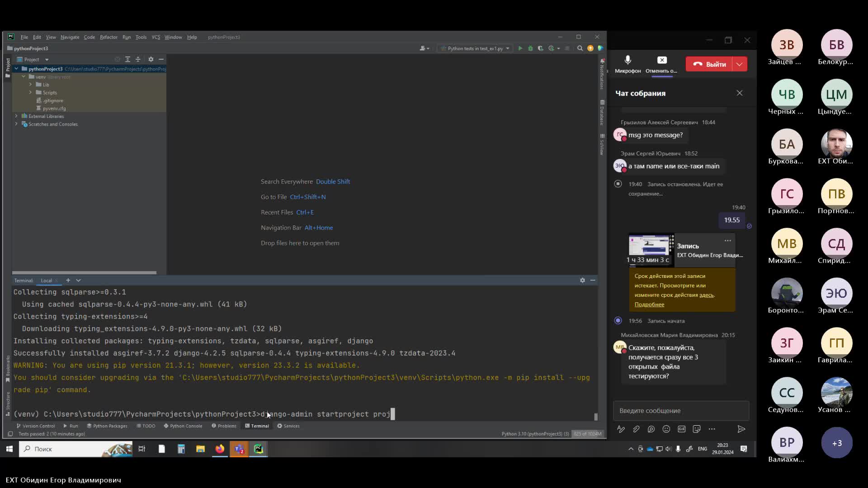The image size is (868, 488).
Task: Click the orange IDE update arrow icon
Action: click(590, 48)
